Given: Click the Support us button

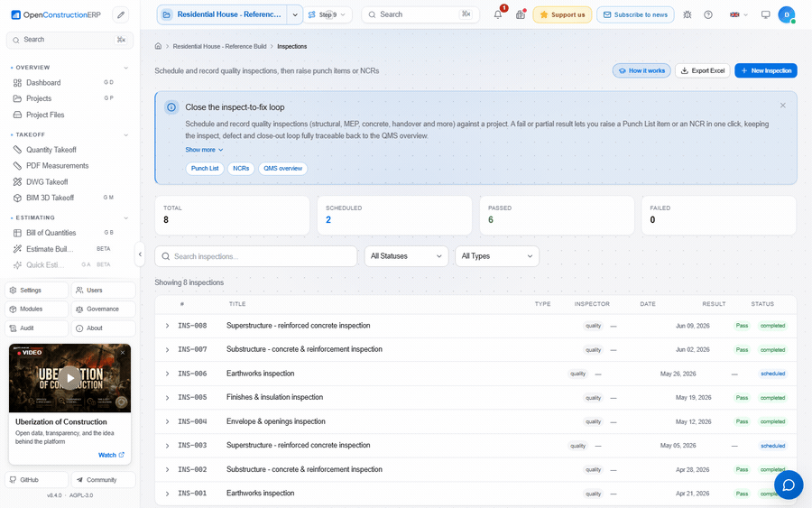Looking at the screenshot, I should coord(562,14).
